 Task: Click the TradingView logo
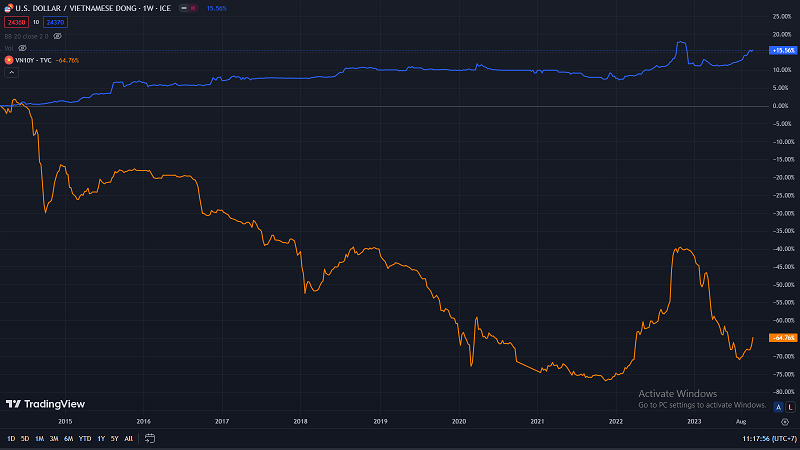(x=45, y=404)
